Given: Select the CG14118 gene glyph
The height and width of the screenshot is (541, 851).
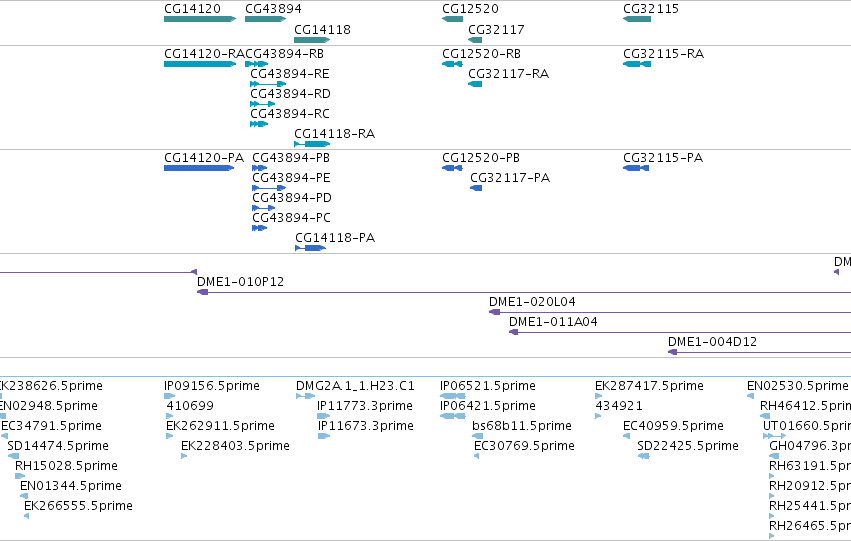Looking at the screenshot, I should (x=312, y=40).
